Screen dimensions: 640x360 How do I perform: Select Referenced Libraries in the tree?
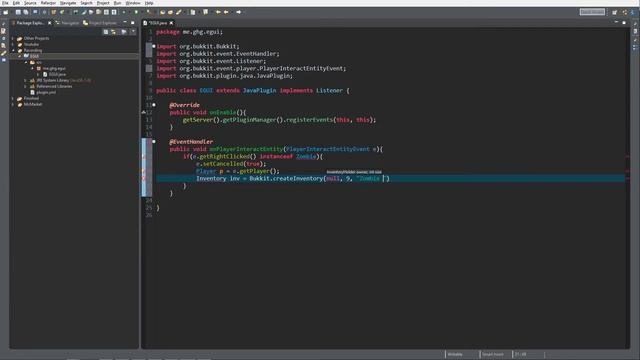[x=54, y=87]
